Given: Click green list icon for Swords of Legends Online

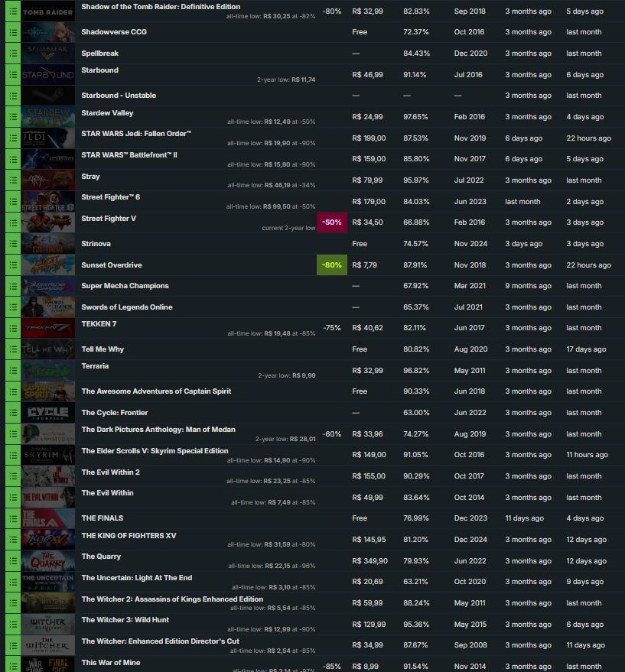Looking at the screenshot, I should pos(13,307).
